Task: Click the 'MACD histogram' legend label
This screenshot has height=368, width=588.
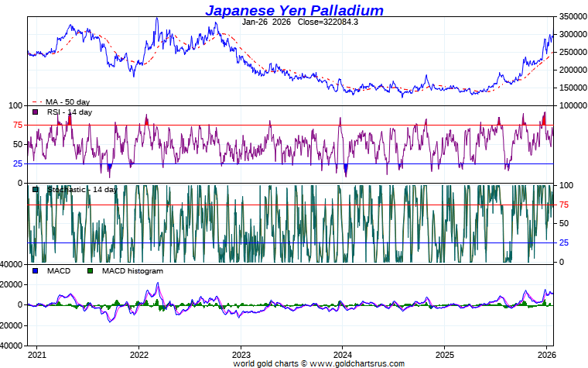Action: [x=132, y=270]
